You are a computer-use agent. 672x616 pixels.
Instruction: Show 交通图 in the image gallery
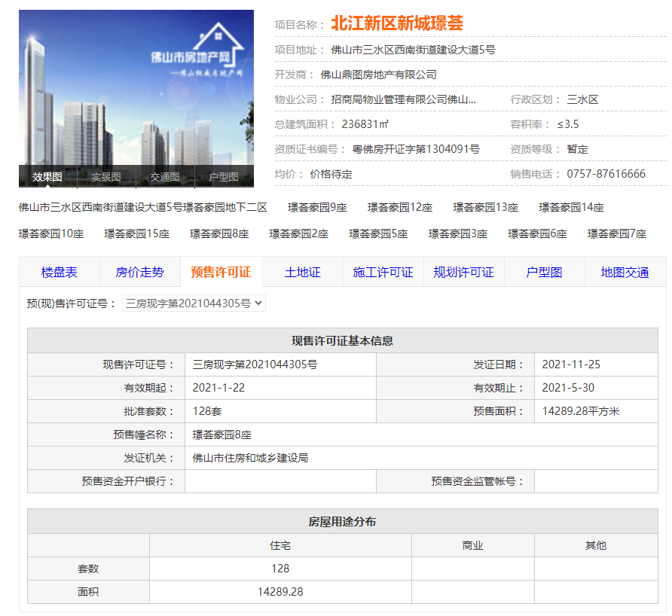coord(165,177)
